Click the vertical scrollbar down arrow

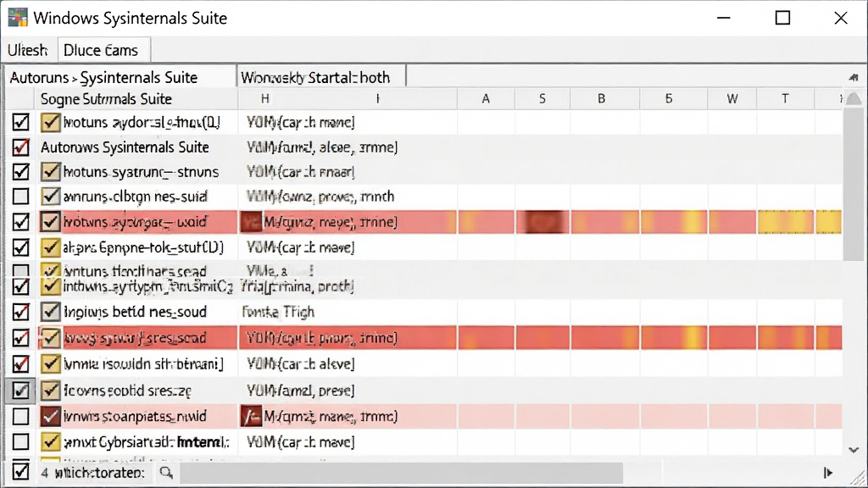854,450
